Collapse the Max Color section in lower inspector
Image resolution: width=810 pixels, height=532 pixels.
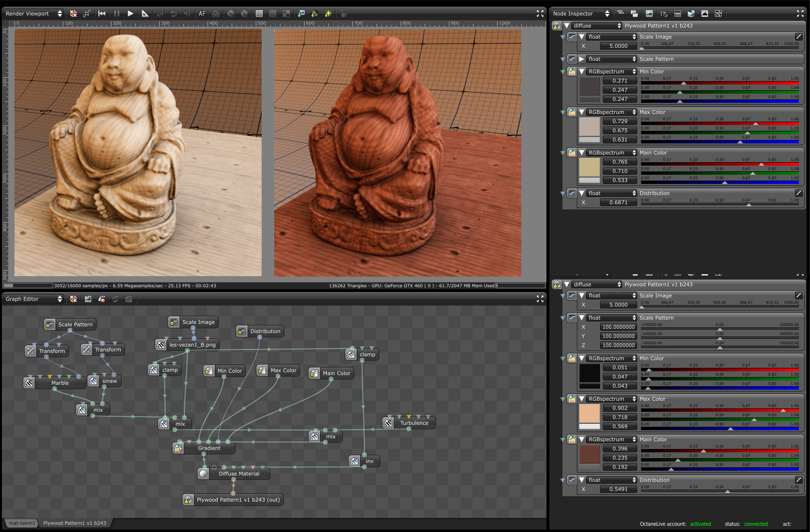tap(582, 399)
